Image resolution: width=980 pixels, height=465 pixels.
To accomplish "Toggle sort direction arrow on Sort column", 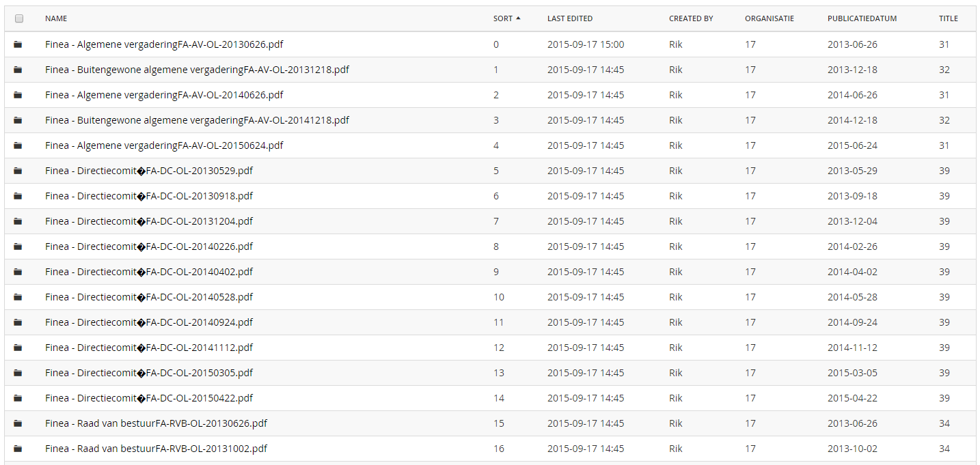I will pyautogui.click(x=518, y=18).
